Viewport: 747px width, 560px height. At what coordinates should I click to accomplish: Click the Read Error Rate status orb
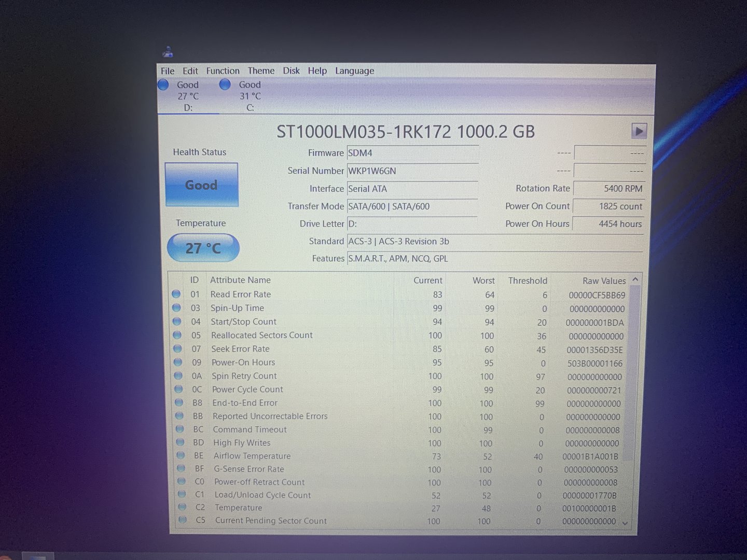[176, 294]
